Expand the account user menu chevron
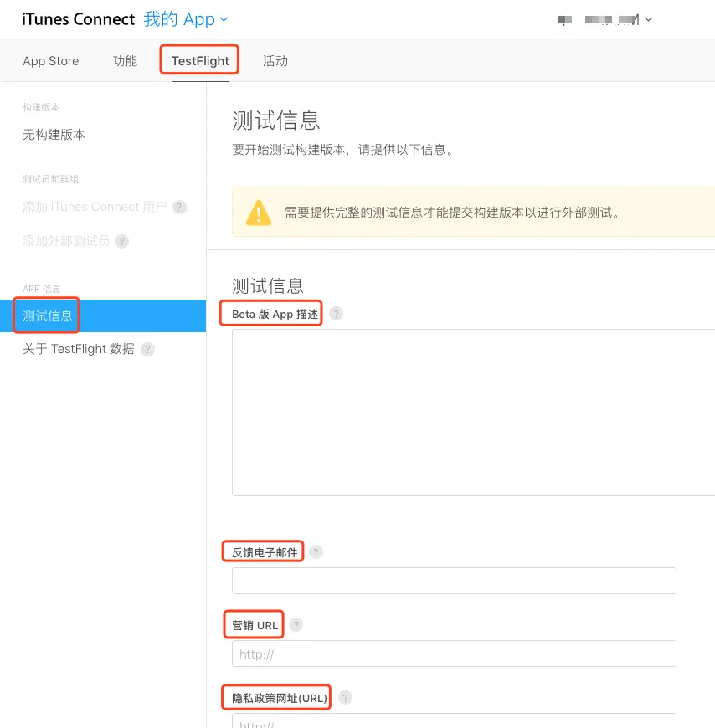The width and height of the screenshot is (715, 728). (x=649, y=19)
